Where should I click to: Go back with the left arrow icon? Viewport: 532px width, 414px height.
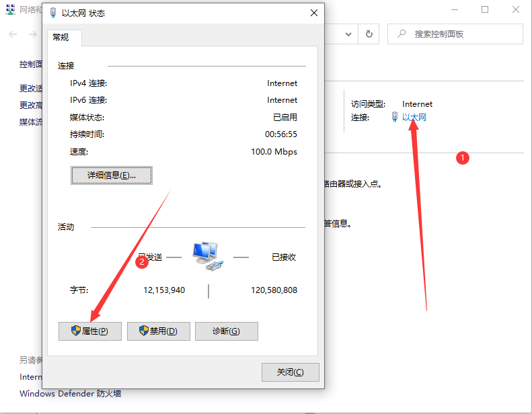(x=13, y=34)
